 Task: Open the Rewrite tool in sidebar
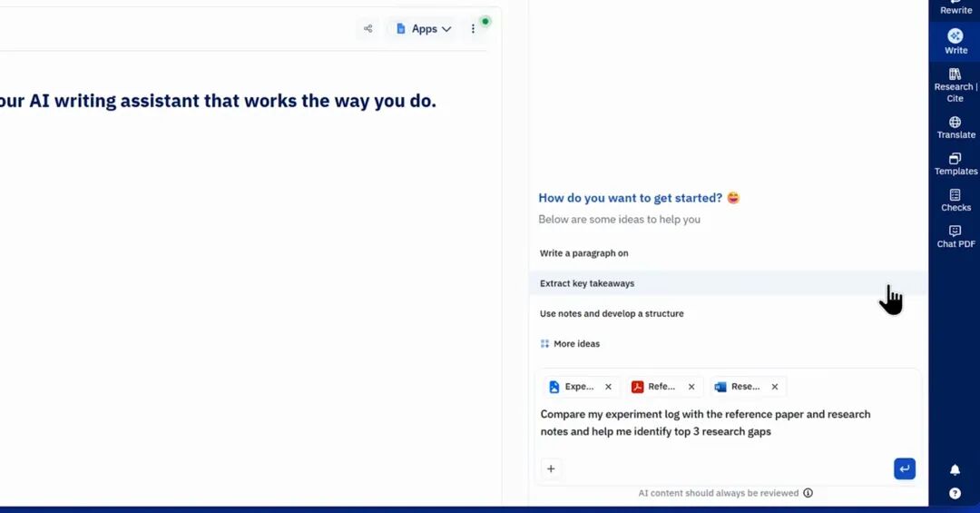point(955,7)
